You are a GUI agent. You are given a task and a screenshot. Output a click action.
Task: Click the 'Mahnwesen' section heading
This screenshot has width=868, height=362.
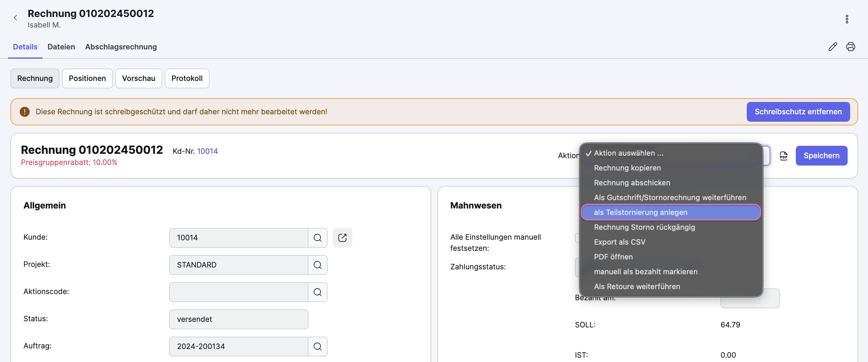point(476,205)
